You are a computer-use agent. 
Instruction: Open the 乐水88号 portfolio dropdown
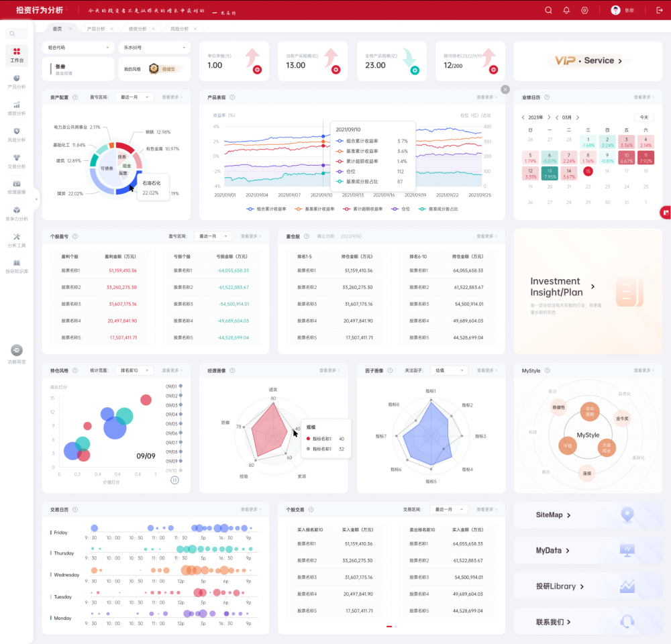[x=154, y=48]
